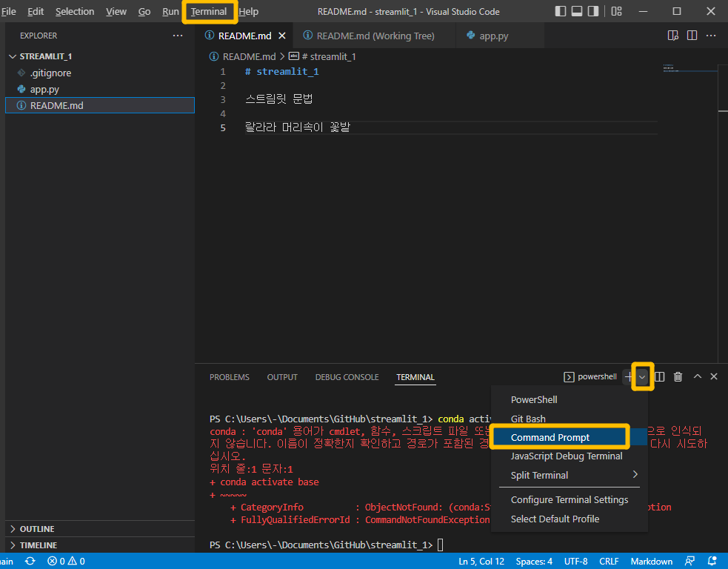
Task: Expand the OUTLINE section
Action: click(x=100, y=528)
